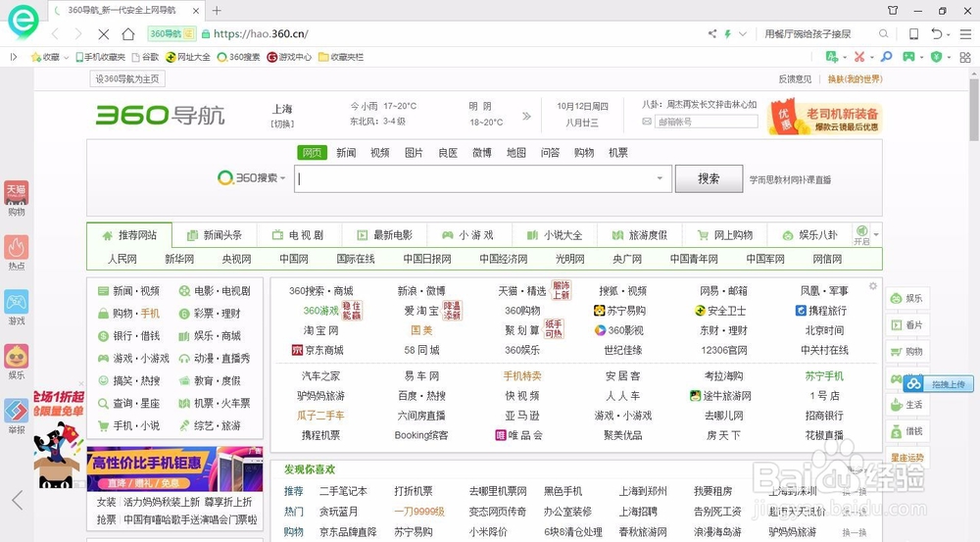Click the scissors screenshot tool icon
Image resolution: width=980 pixels, height=542 pixels.
pyautogui.click(x=859, y=57)
